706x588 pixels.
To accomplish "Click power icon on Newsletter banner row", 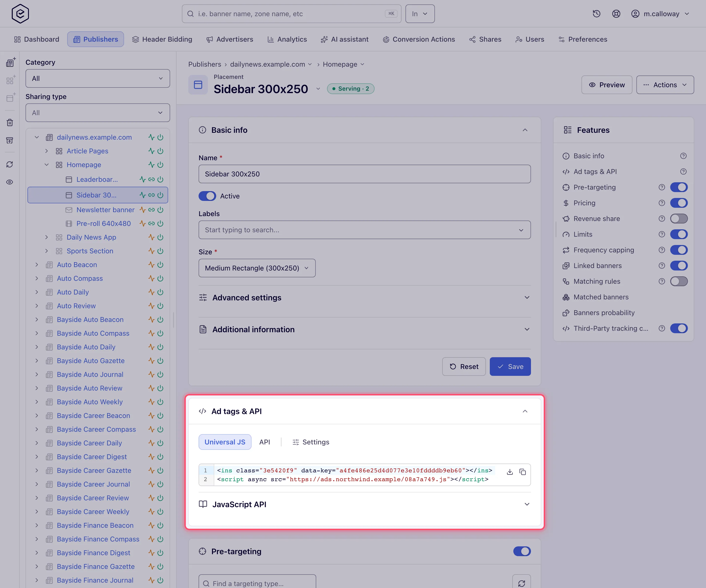I will (x=160, y=210).
